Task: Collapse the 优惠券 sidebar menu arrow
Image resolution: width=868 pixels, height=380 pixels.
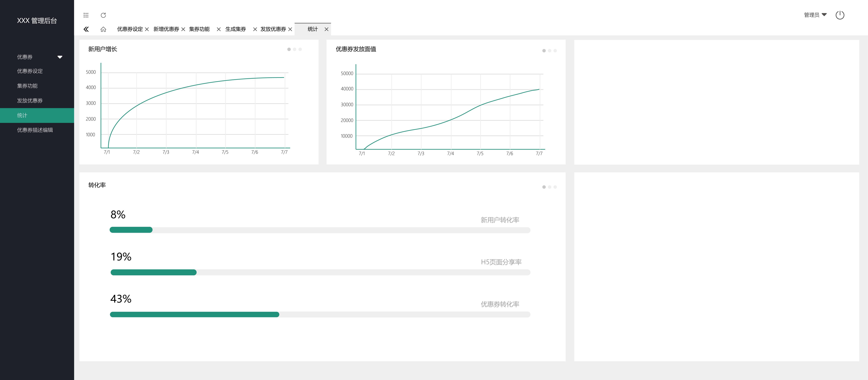Action: 60,57
